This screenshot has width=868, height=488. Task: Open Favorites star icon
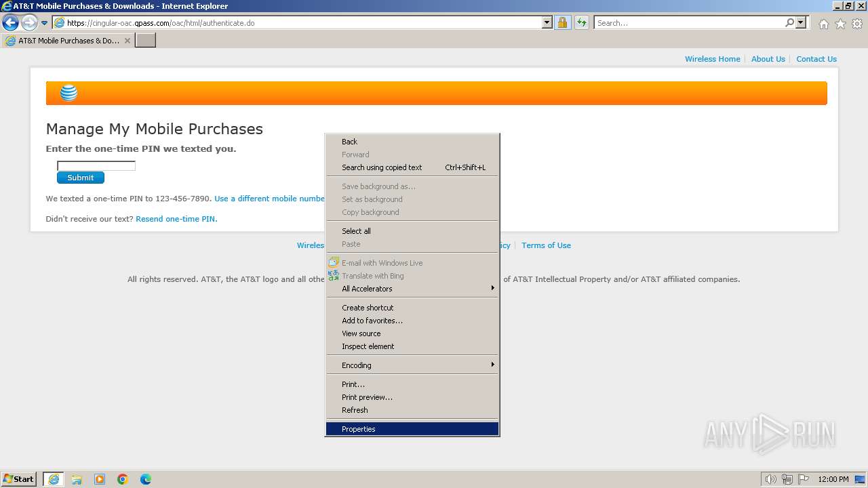(840, 24)
